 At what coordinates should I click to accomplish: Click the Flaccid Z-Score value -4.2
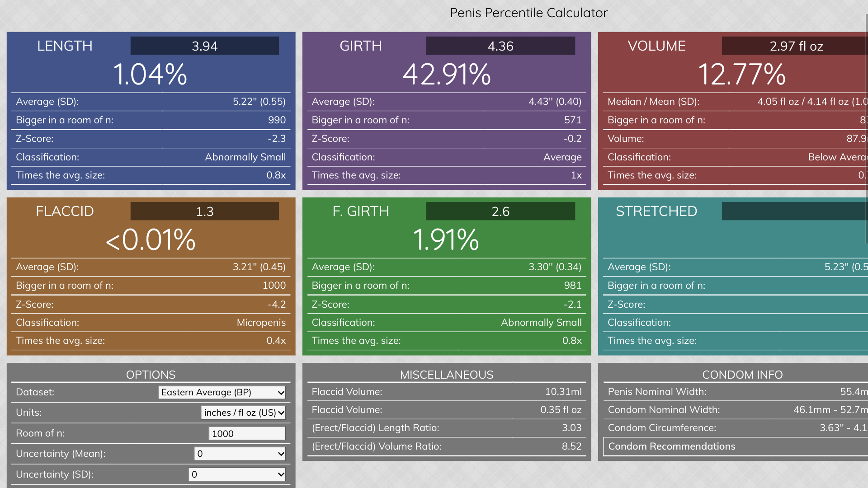tap(276, 305)
